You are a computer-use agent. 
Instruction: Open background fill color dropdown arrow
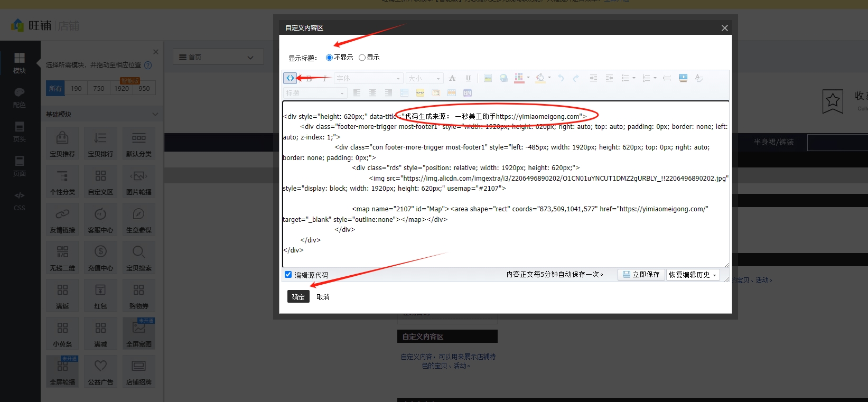(x=549, y=78)
